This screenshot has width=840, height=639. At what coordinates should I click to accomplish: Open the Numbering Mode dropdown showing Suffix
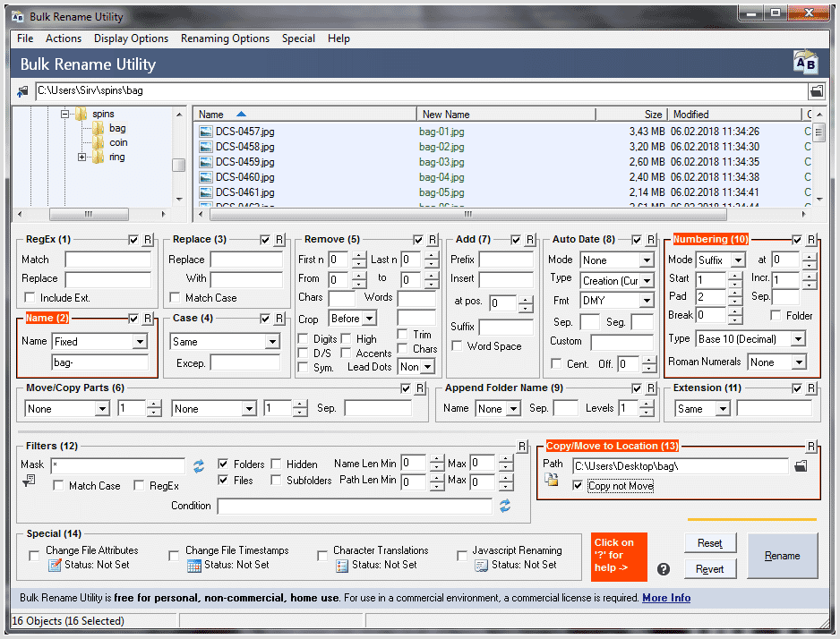tap(738, 260)
